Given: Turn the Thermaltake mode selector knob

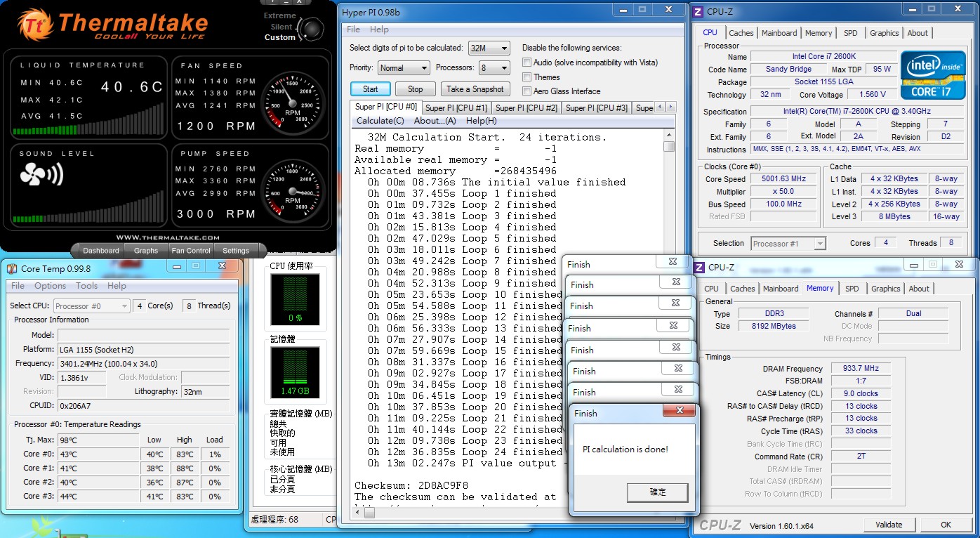Looking at the screenshot, I should click(x=311, y=28).
